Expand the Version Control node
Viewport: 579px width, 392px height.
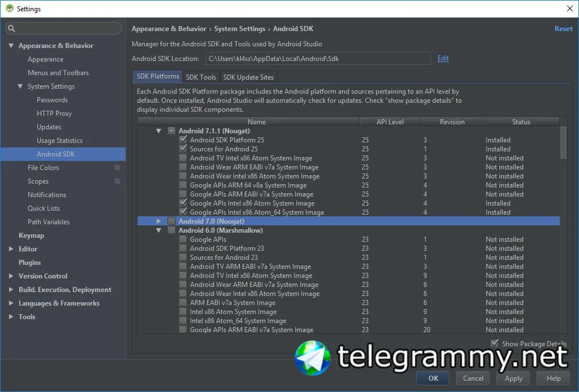[x=11, y=276]
